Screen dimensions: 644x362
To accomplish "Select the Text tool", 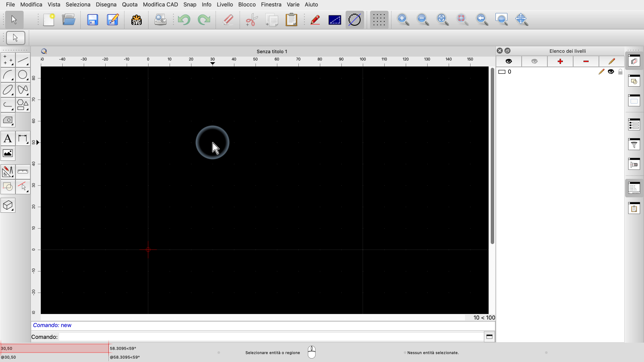I will tap(8, 139).
